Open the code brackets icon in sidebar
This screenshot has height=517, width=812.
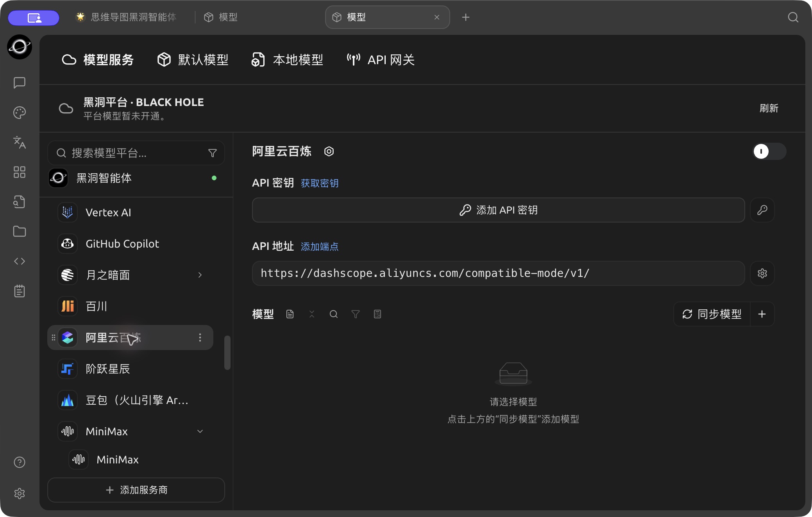point(20,261)
